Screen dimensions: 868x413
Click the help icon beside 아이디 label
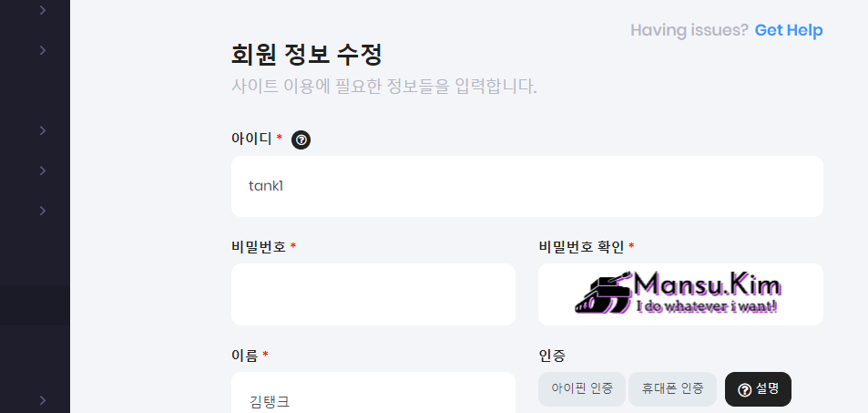[x=301, y=139]
